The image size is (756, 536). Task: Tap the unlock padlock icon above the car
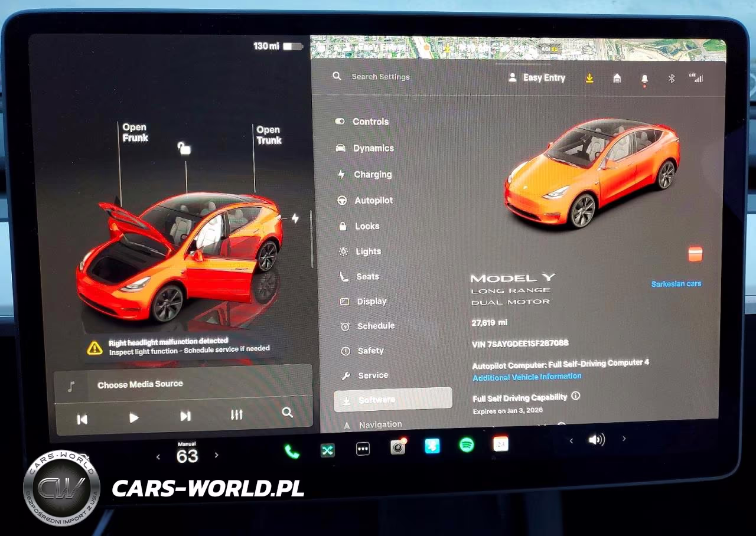coord(184,148)
